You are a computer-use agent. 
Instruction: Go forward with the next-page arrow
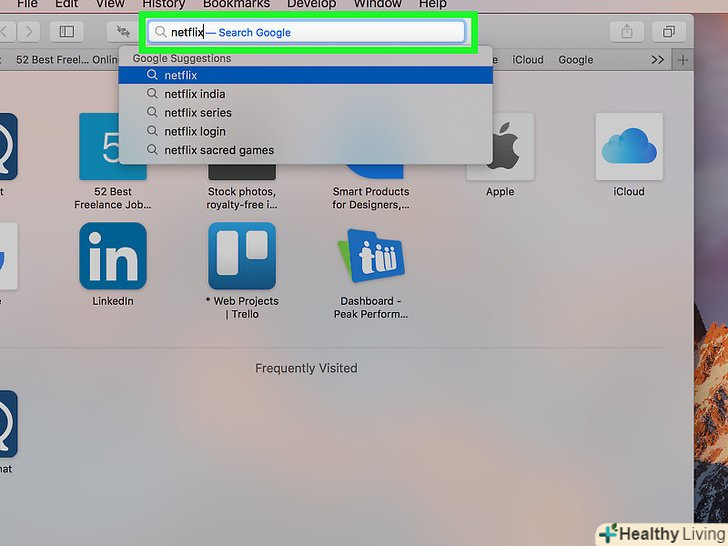[x=29, y=32]
